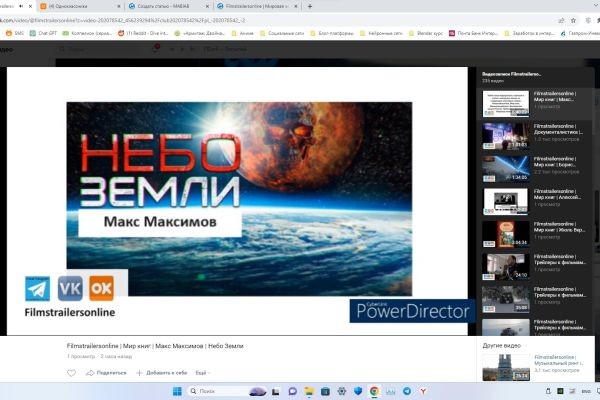Open the Chat GPT bookmark
The width and height of the screenshot is (600, 400).
click(x=43, y=33)
